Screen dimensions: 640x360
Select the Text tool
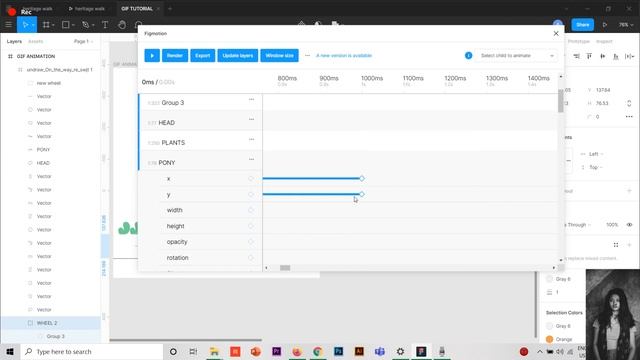tap(105, 25)
